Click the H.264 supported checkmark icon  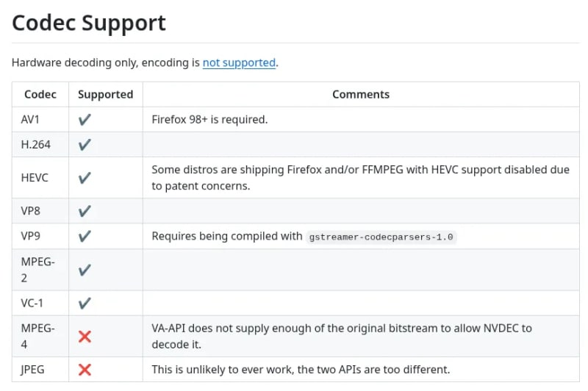(85, 145)
